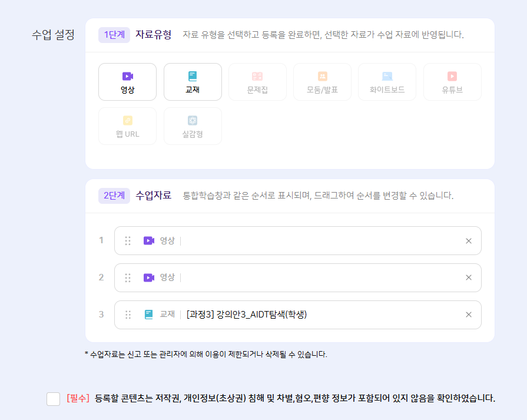Remove the first 영상 item from list
This screenshot has width=527, height=420.
[x=469, y=241]
